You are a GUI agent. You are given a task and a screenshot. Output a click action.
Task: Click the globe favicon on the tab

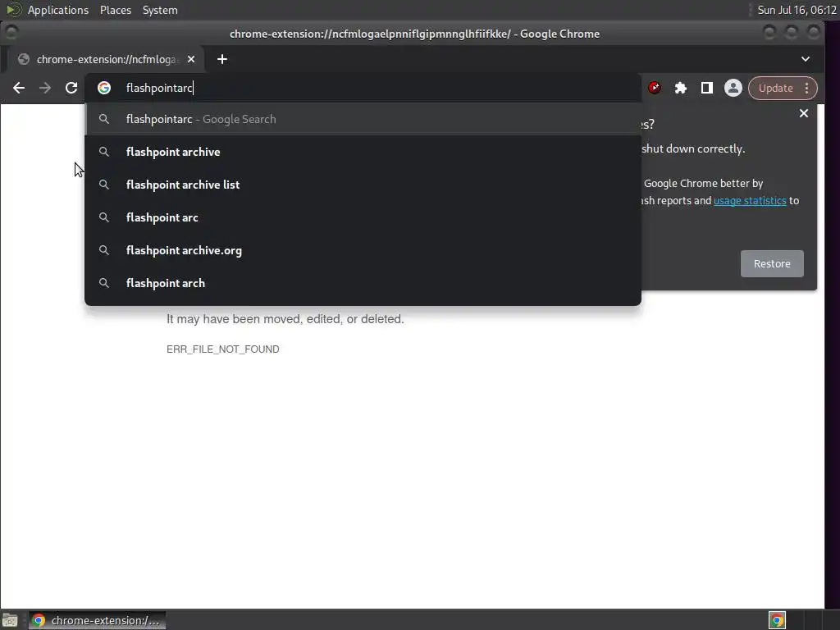click(x=24, y=59)
